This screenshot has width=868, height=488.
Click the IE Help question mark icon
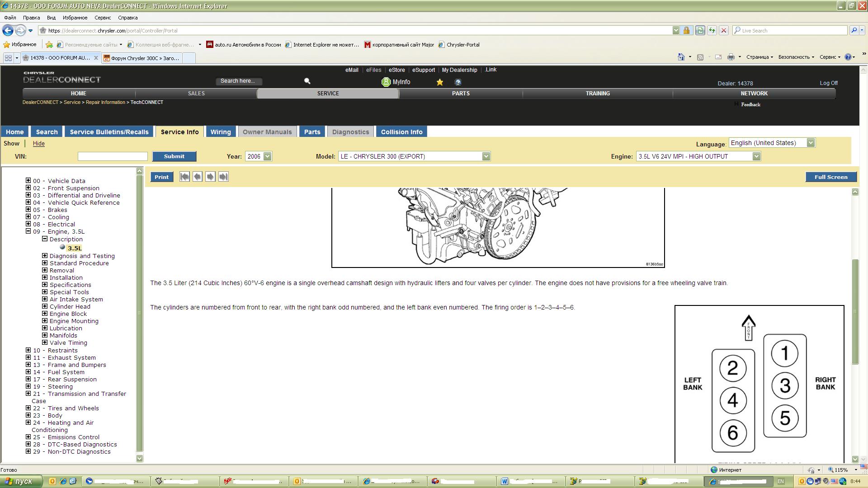coord(848,57)
